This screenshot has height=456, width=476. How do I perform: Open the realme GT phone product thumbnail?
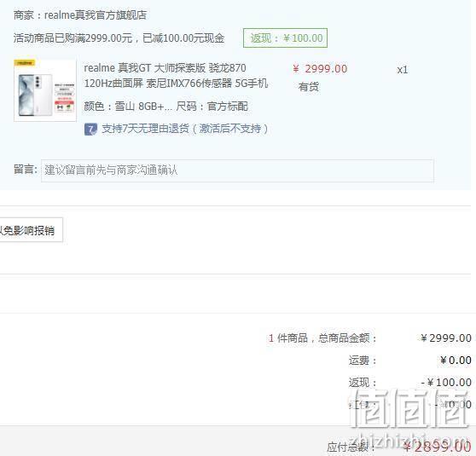tap(45, 90)
